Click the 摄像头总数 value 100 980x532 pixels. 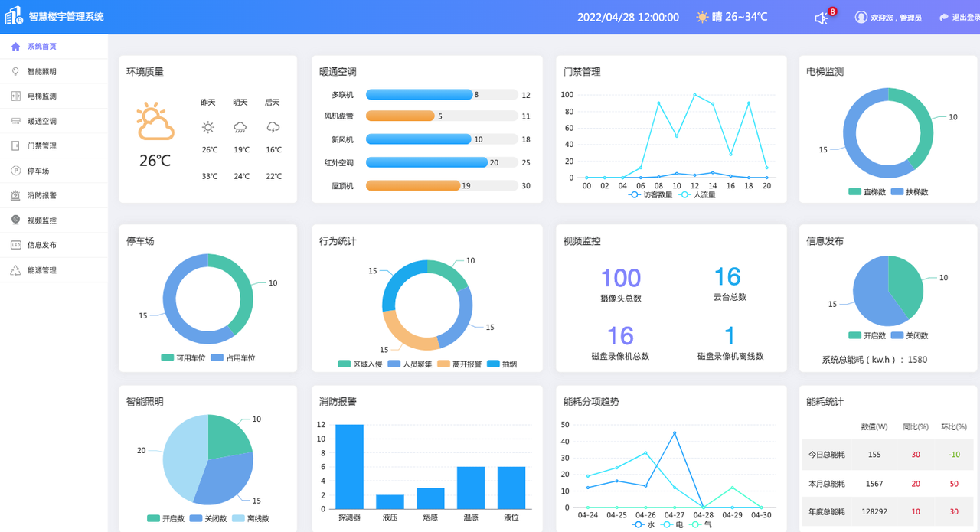621,277
